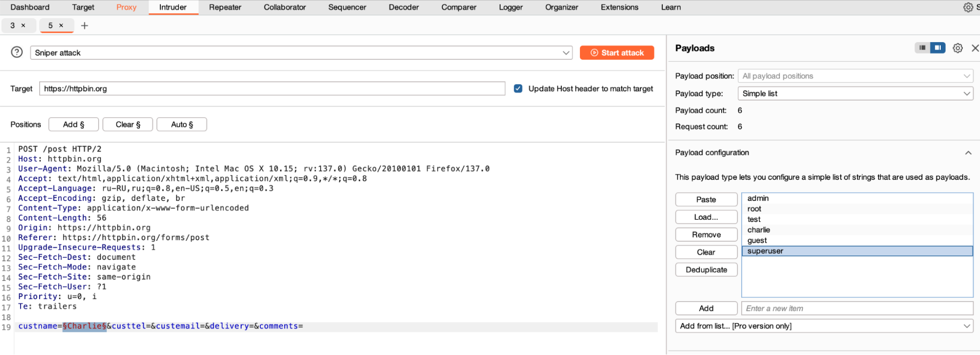Click the Deduplicate button
980x355 pixels.
click(706, 270)
